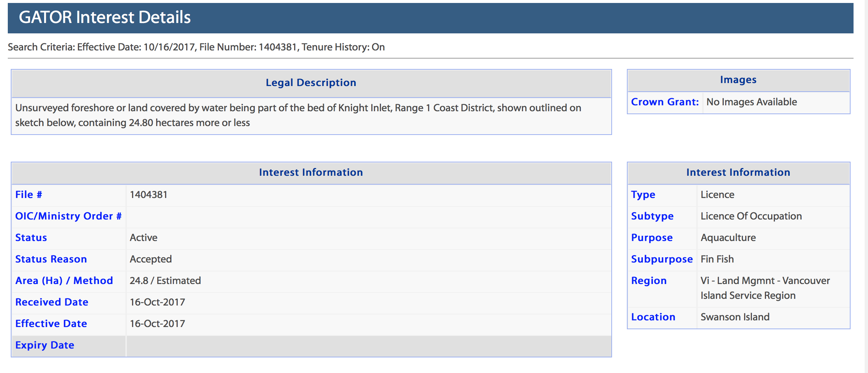Click the Status field label
Screen dimensions: 868x373
pyautogui.click(x=31, y=238)
